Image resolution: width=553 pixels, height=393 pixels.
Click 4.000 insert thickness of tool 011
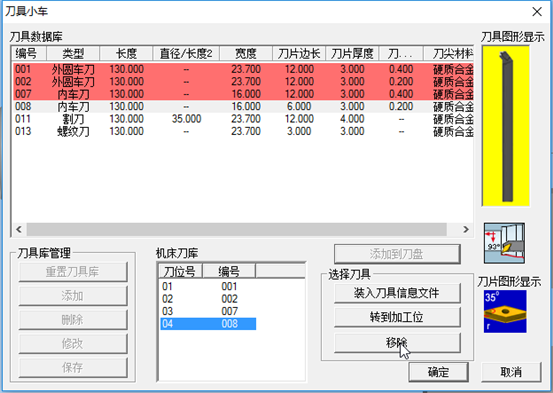point(352,119)
